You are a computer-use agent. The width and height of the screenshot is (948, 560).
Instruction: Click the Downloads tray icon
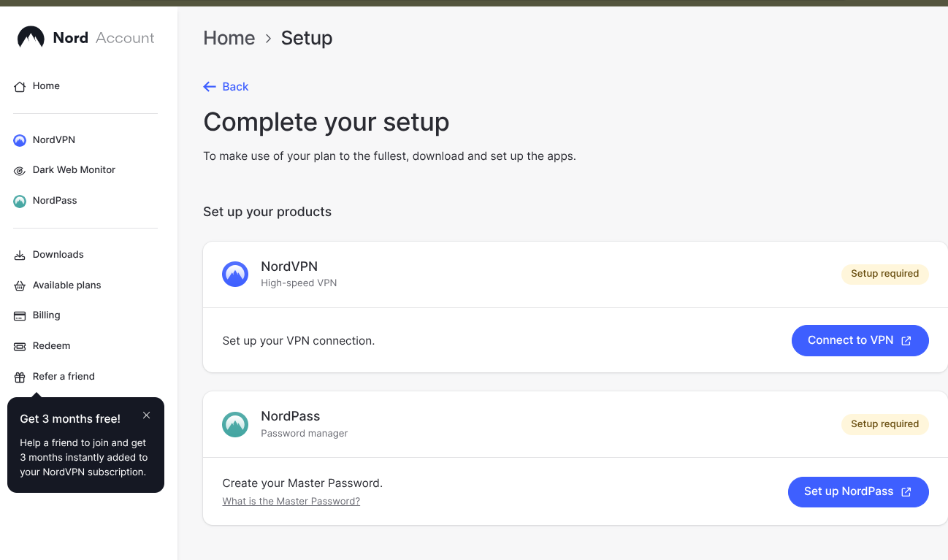pos(20,256)
